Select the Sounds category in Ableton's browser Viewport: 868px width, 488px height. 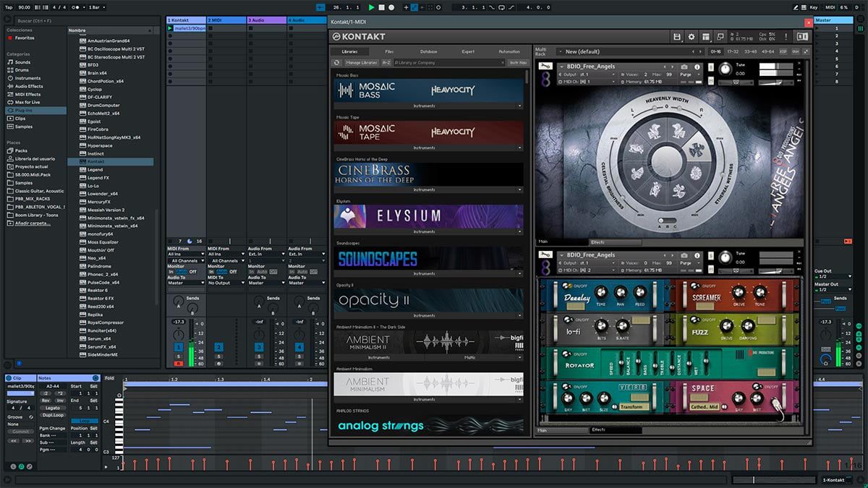tap(23, 62)
